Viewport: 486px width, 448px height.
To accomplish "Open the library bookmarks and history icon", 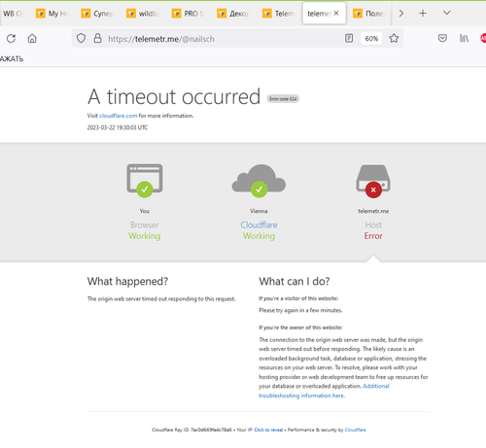I will click(464, 38).
